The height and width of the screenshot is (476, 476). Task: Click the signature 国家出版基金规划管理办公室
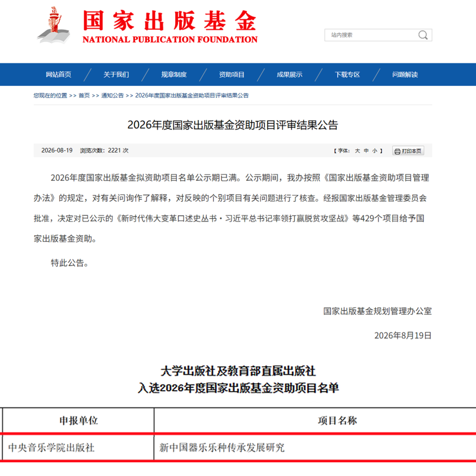point(377,311)
